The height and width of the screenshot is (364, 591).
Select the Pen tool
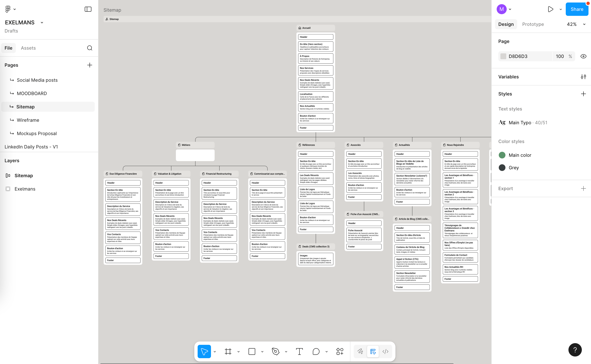tap(275, 351)
